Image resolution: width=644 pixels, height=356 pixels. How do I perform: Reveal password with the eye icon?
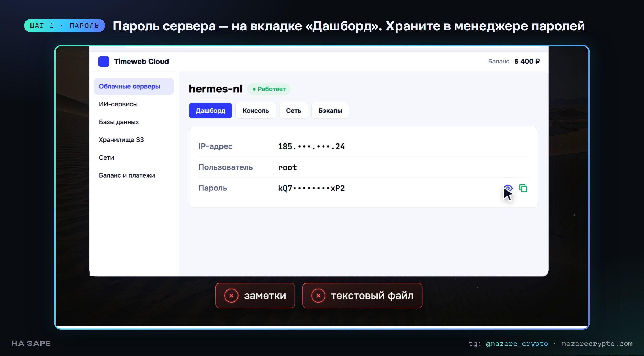(508, 188)
